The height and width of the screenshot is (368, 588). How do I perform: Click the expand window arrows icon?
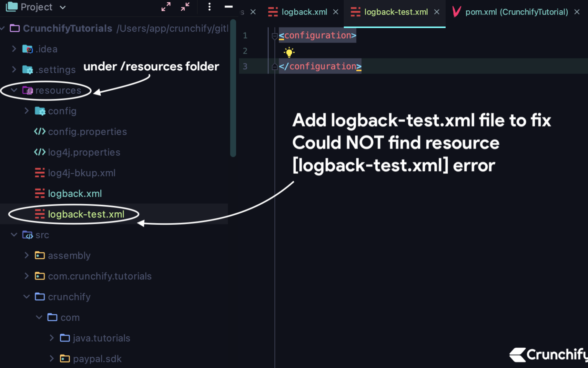[165, 7]
